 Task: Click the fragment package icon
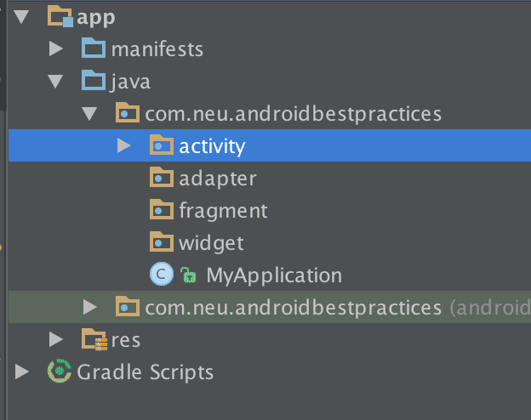coord(161,211)
